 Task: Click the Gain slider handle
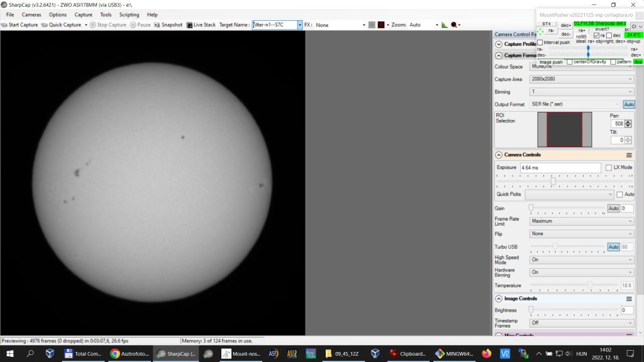pos(531,208)
